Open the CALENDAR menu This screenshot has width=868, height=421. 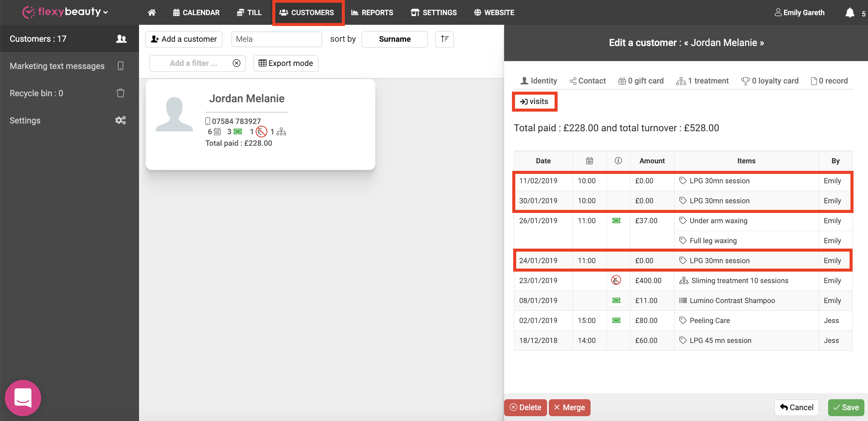tap(196, 12)
